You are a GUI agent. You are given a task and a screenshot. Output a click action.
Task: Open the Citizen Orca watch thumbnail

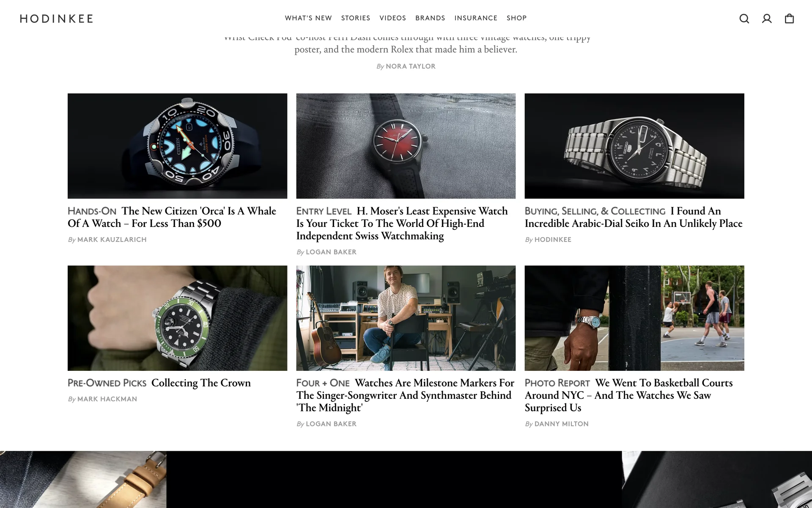(177, 146)
